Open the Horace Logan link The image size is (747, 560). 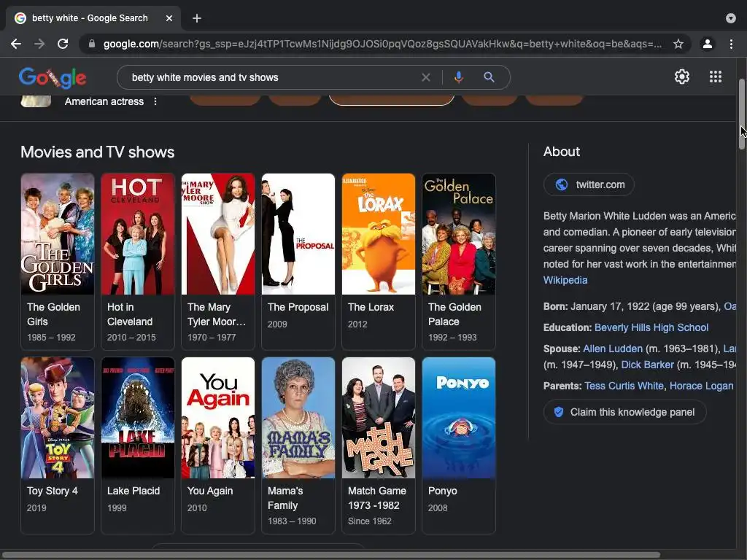(x=701, y=386)
